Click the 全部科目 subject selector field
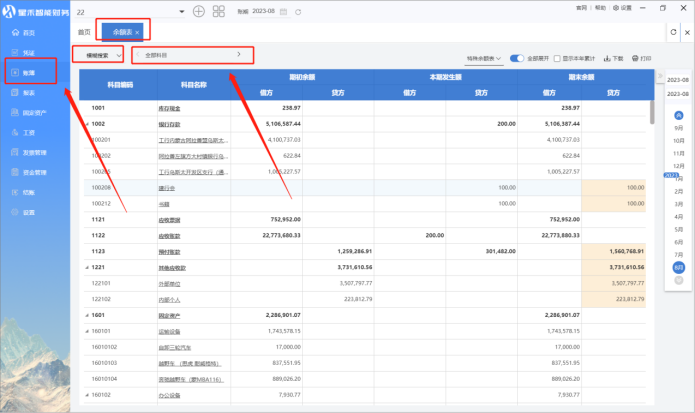The height and width of the screenshot is (413, 695). tap(192, 54)
